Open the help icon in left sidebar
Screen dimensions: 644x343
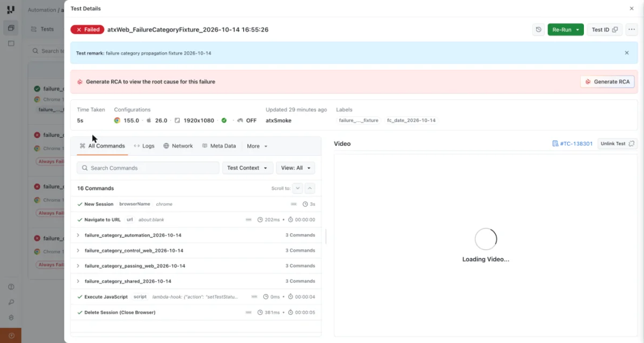pos(11,287)
